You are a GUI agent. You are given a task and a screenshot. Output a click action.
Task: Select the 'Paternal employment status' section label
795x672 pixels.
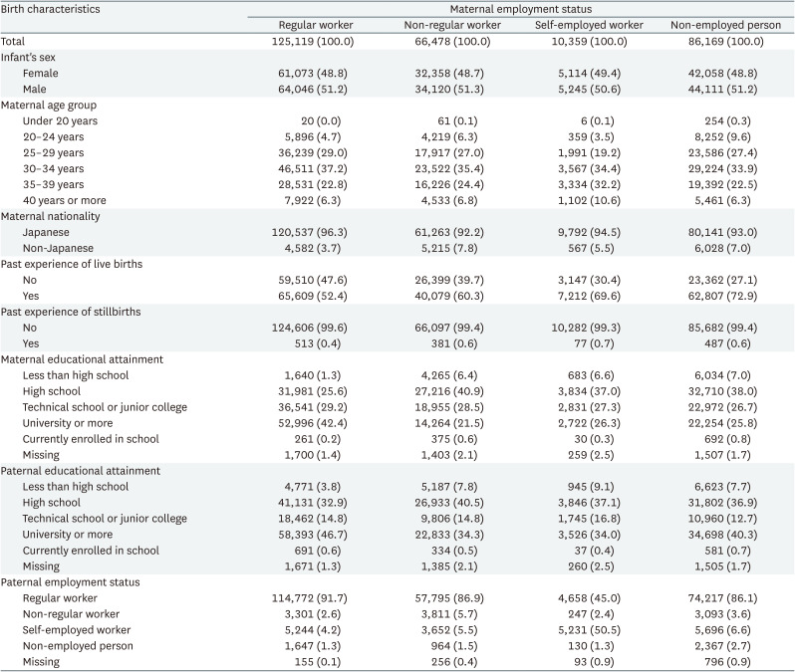[x=70, y=581]
